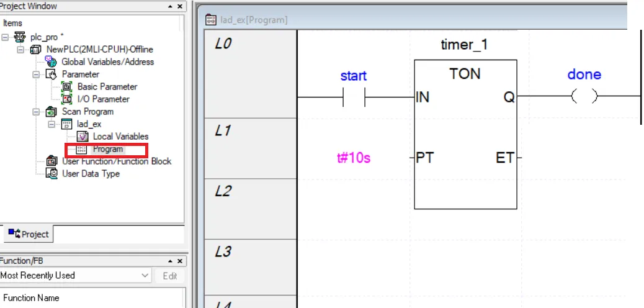Click the timer_1 instance name
Image resolution: width=644 pixels, height=308 pixels.
(464, 45)
